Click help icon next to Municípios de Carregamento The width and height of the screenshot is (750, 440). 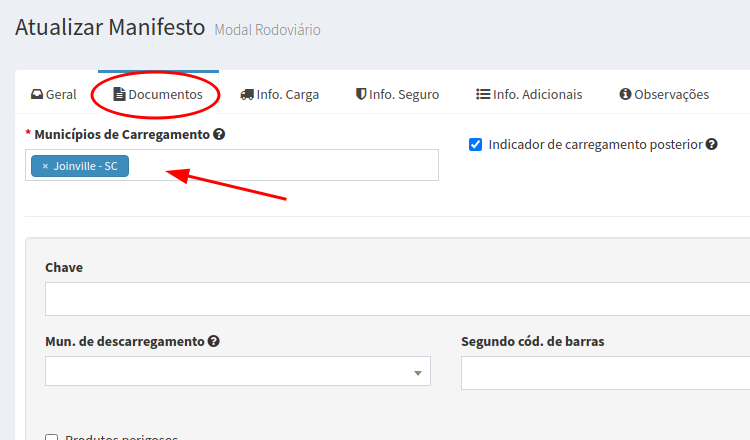pyautogui.click(x=219, y=134)
